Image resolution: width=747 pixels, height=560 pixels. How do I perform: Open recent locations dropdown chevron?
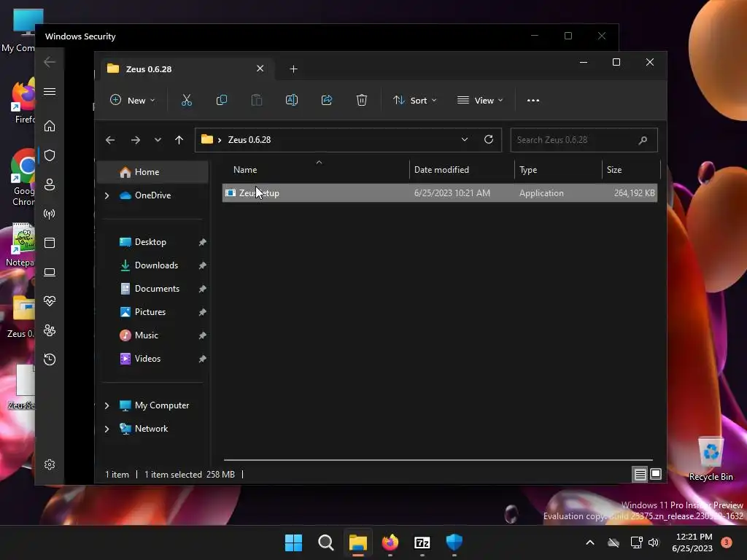coord(158,140)
